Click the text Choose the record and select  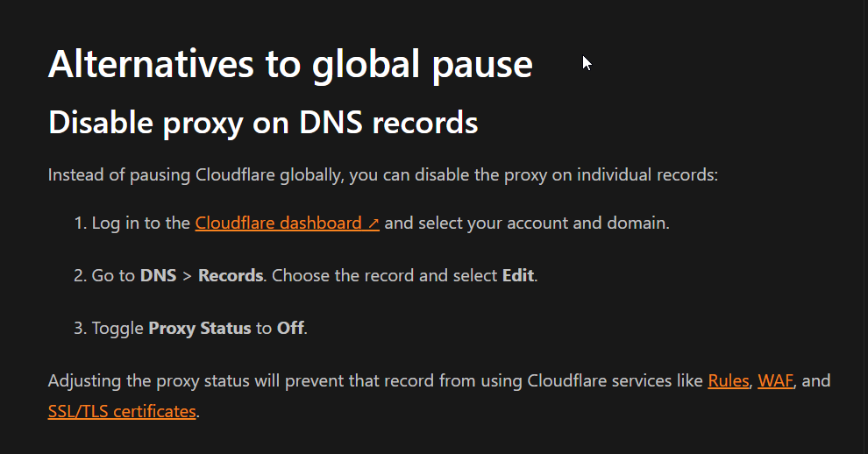tap(385, 276)
